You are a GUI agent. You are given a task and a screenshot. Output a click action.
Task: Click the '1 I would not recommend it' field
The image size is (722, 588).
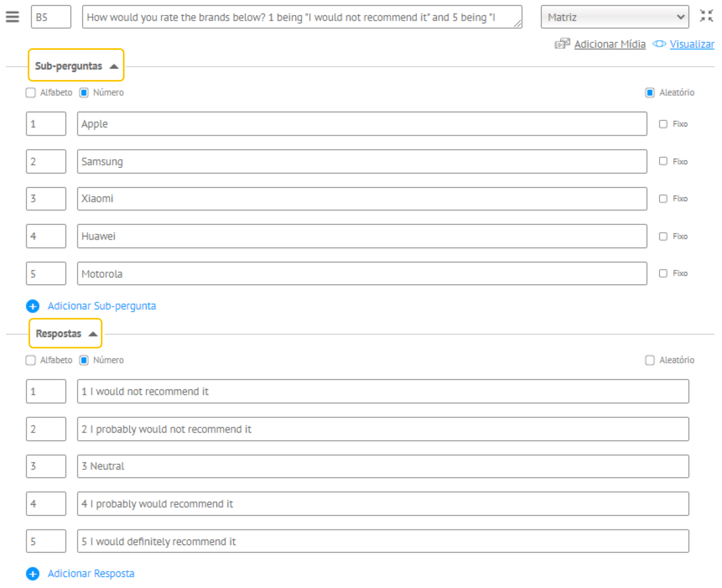(383, 391)
